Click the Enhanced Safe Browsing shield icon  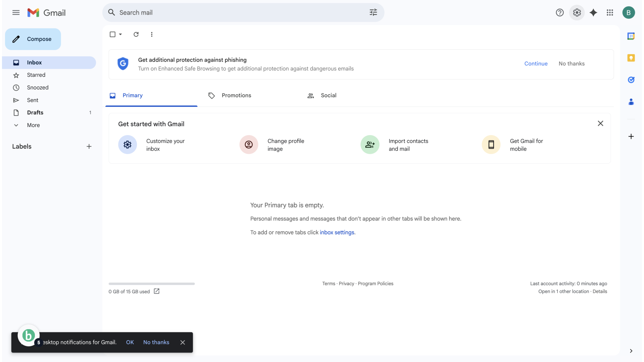click(x=123, y=63)
